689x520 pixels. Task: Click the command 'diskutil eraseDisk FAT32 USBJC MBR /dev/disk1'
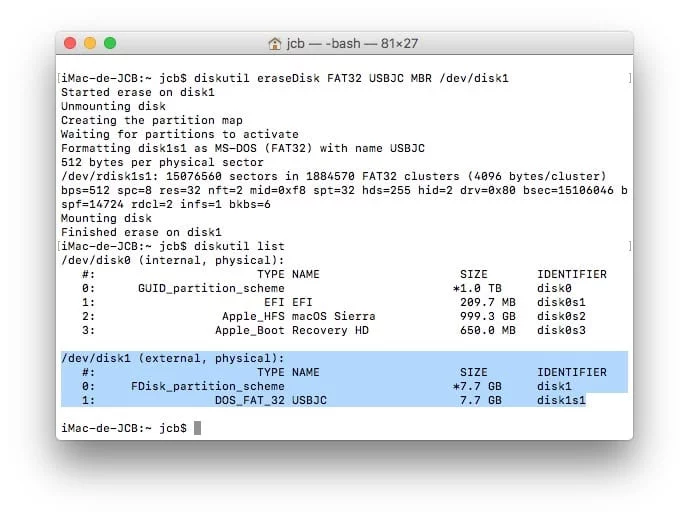pyautogui.click(x=351, y=78)
